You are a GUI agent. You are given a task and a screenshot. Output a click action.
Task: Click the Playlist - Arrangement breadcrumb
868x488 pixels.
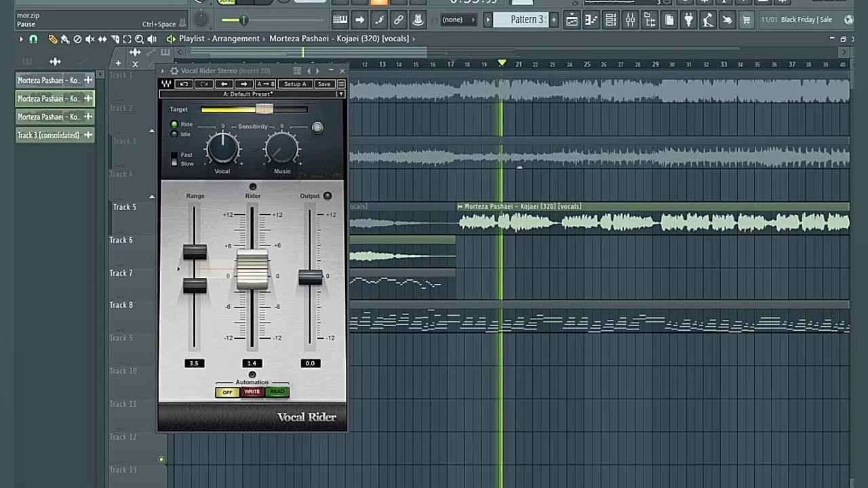pos(219,39)
